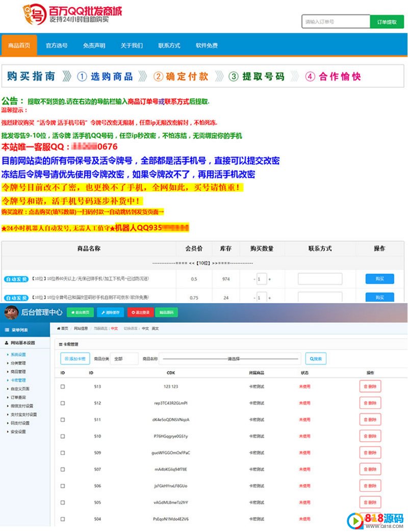Tick the checkbox for CDK row 513
Viewport: 408px width, 532px height.
pyautogui.click(x=63, y=386)
